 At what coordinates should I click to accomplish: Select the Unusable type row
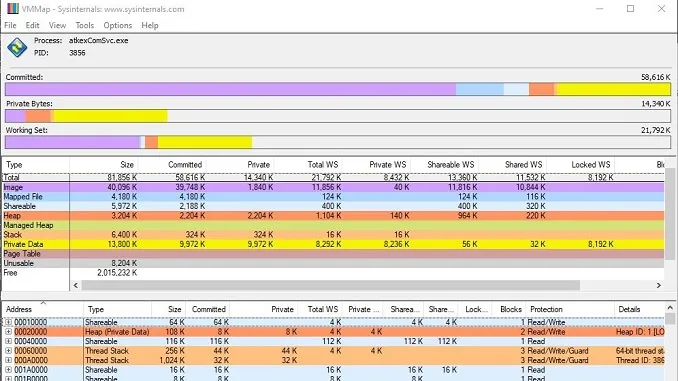pyautogui.click(x=333, y=263)
